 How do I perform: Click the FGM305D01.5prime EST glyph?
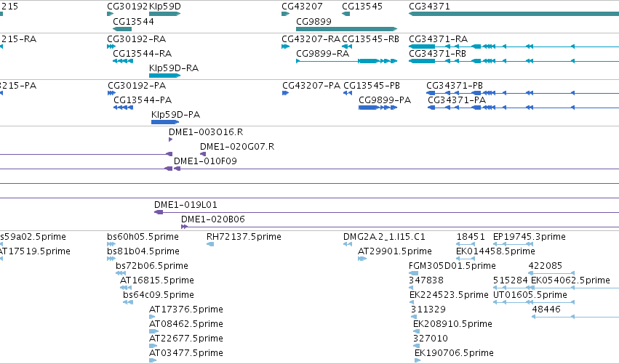pos(413,273)
